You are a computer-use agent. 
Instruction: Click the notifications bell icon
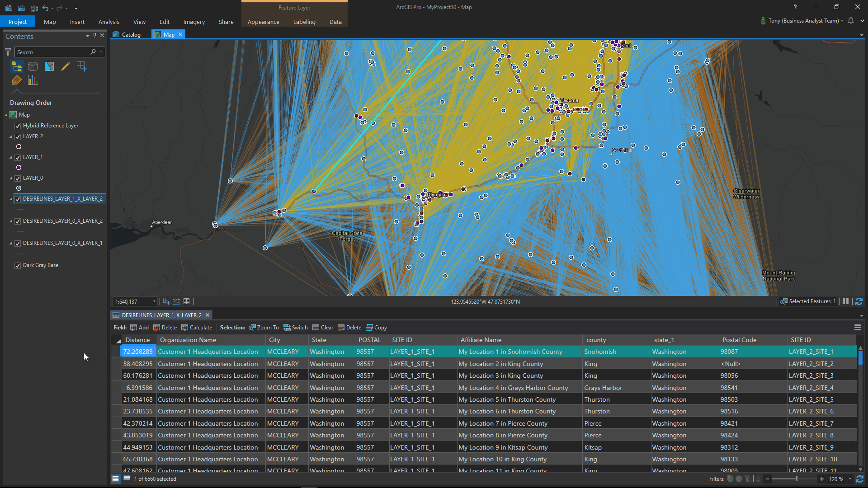(851, 21)
